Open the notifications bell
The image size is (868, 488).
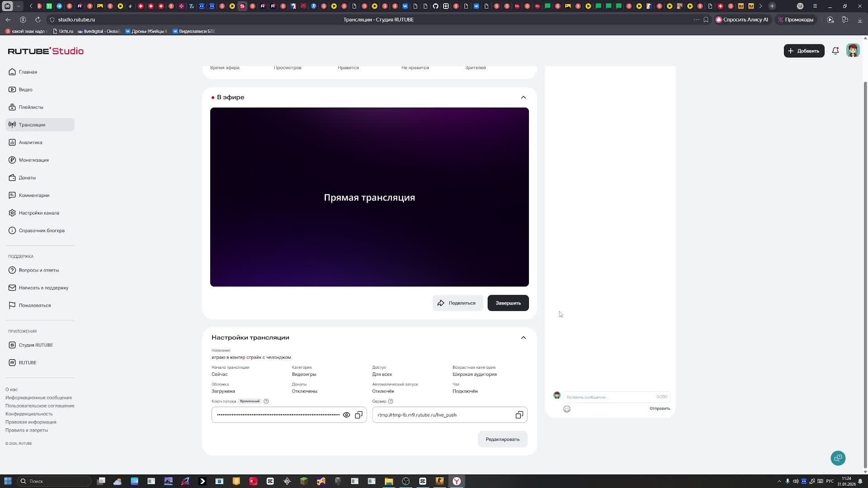point(835,51)
